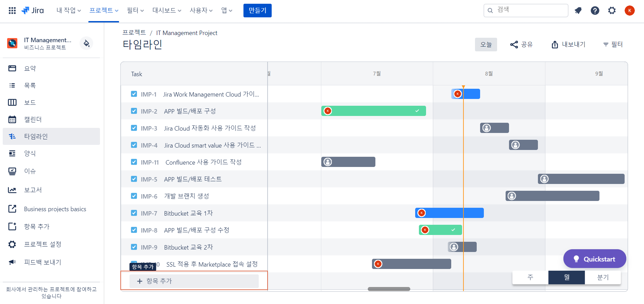The image size is (644, 304).
Task: Click + 항목 추가 below task list
Action: (194, 281)
